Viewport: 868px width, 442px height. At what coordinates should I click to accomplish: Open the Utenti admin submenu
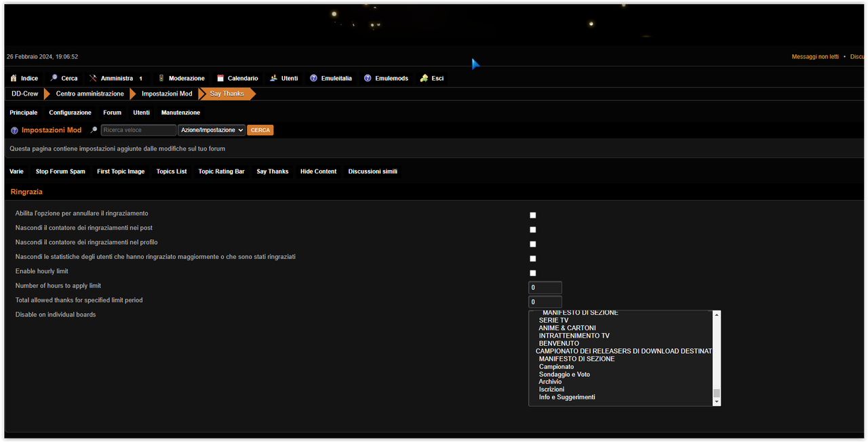[142, 113]
